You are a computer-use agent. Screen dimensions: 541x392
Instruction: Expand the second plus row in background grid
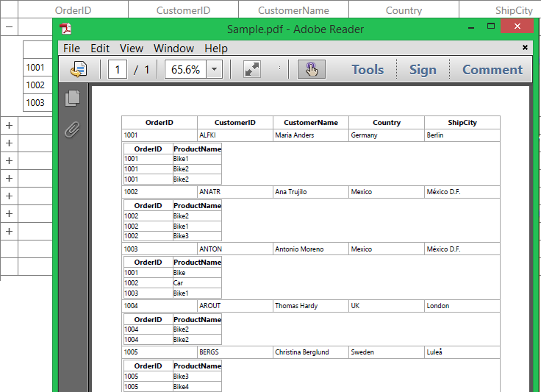click(10, 143)
